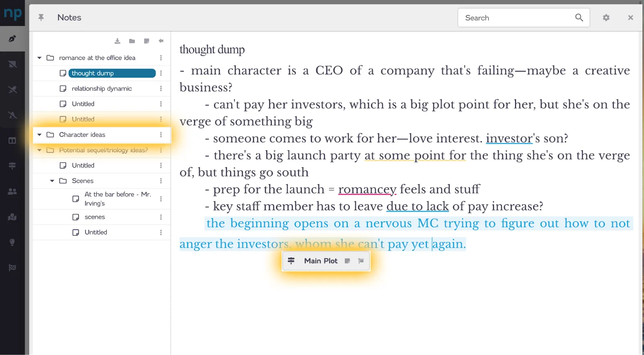Viewport: 644px width, 355px height.
Task: Collapse the Character ideas folder
Action: pyautogui.click(x=39, y=135)
